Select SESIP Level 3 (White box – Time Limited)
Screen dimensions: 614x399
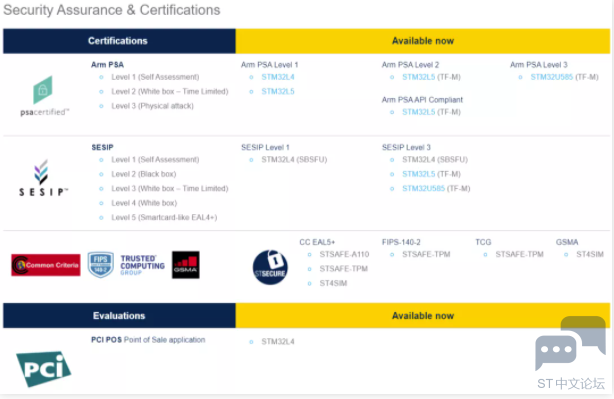click(170, 189)
